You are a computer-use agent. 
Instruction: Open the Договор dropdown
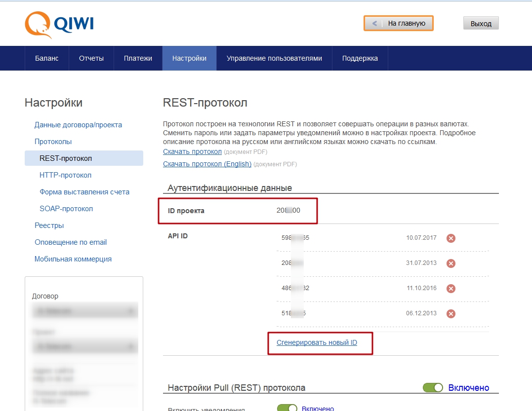(x=85, y=311)
